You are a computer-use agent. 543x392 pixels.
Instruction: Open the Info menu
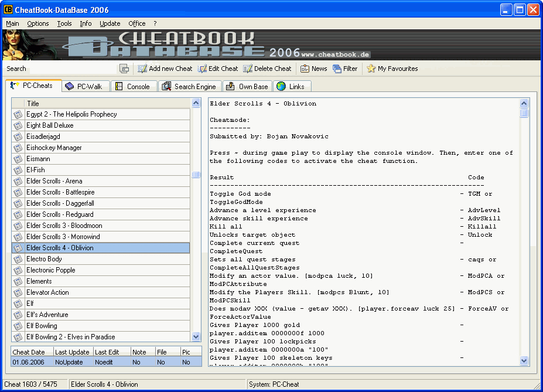(x=86, y=23)
